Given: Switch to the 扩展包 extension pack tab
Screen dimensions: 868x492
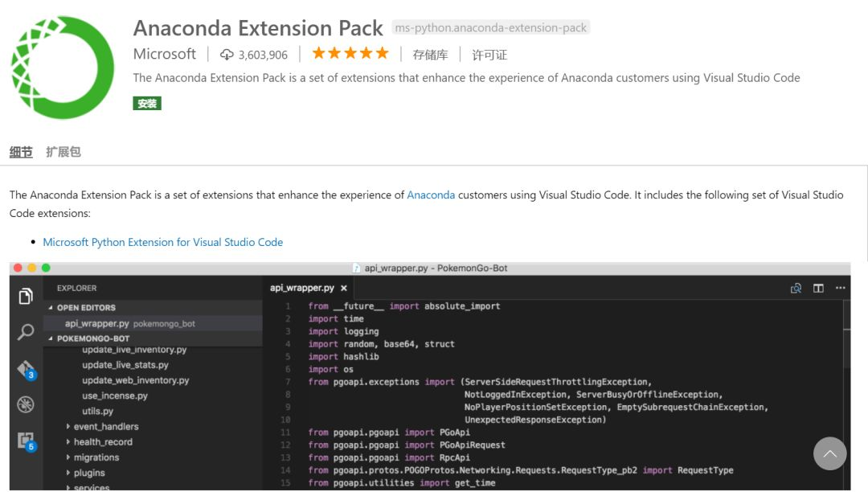Looking at the screenshot, I should [x=63, y=152].
